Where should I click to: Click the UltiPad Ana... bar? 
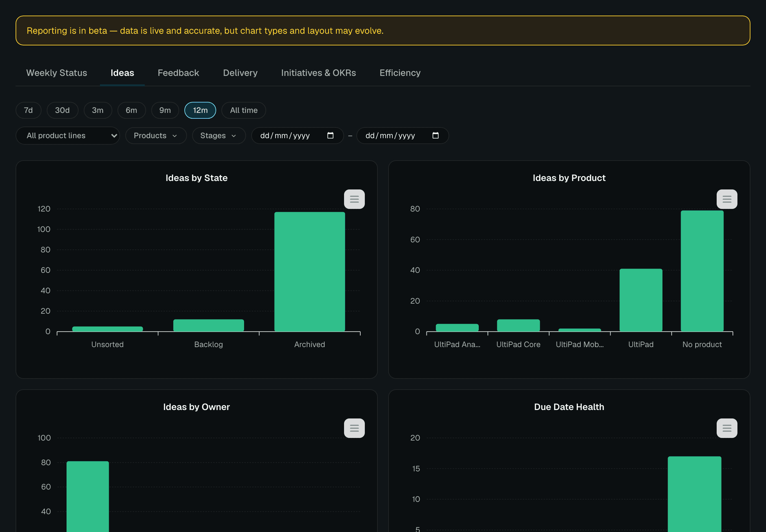pos(457,328)
